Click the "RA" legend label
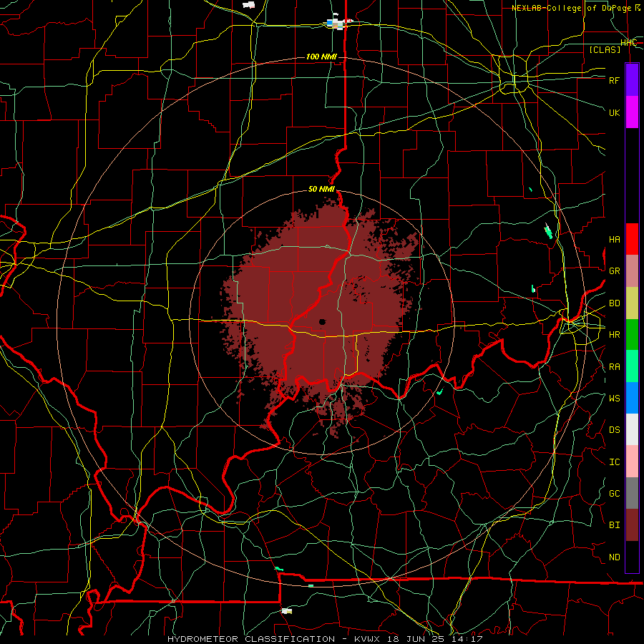The width and height of the screenshot is (644, 644). pos(615,367)
